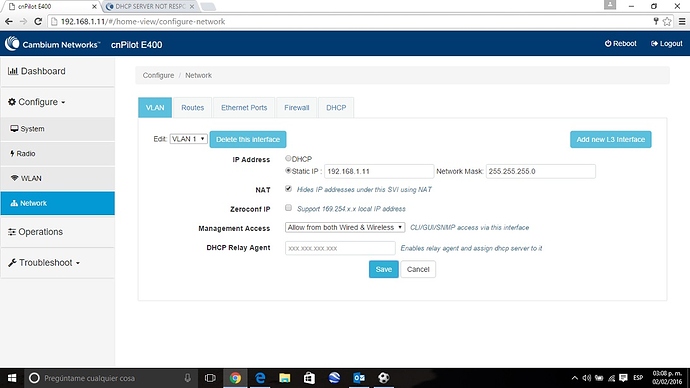Image resolution: width=690 pixels, height=388 pixels.
Task: Close the DHCP SERVER browser tab
Action: click(x=192, y=7)
